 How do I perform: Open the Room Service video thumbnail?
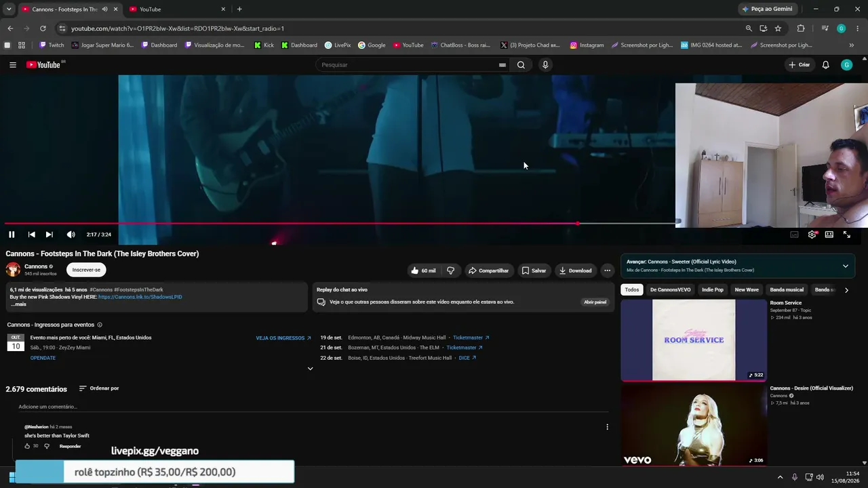[694, 340]
